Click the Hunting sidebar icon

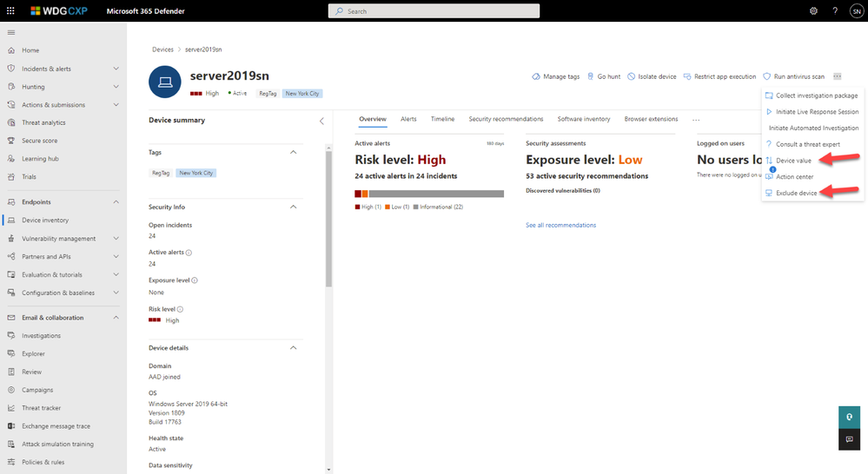coord(11,87)
